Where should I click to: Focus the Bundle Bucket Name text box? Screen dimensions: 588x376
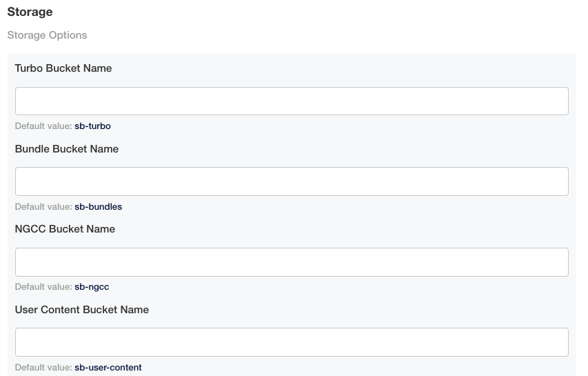pyautogui.click(x=292, y=181)
